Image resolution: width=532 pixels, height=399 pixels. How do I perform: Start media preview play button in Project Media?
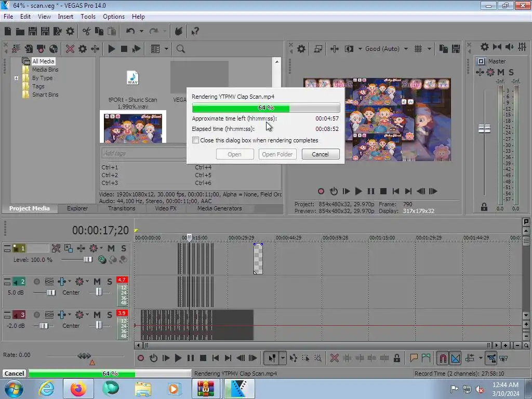click(x=111, y=49)
